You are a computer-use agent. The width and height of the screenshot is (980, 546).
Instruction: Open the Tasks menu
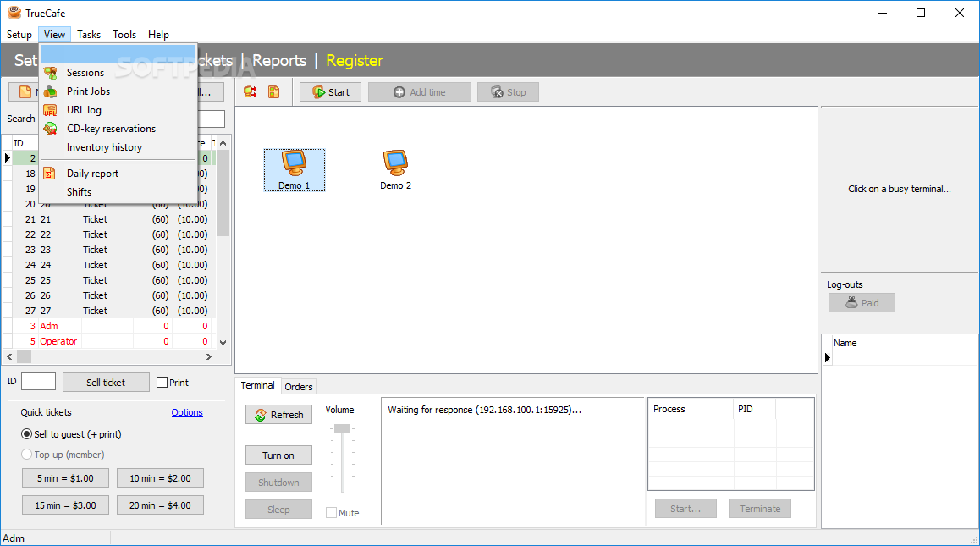click(89, 35)
